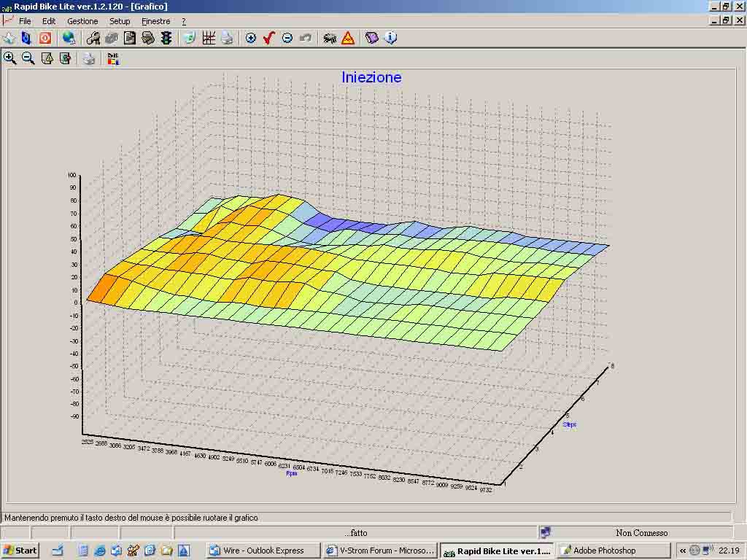Click the printer icon in graph toolbar

[x=89, y=58]
